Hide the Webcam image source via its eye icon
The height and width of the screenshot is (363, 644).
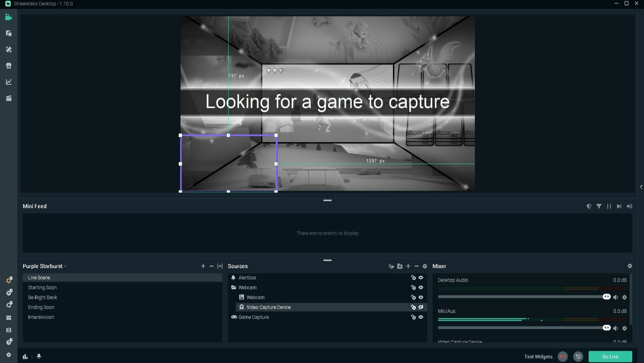(421, 297)
